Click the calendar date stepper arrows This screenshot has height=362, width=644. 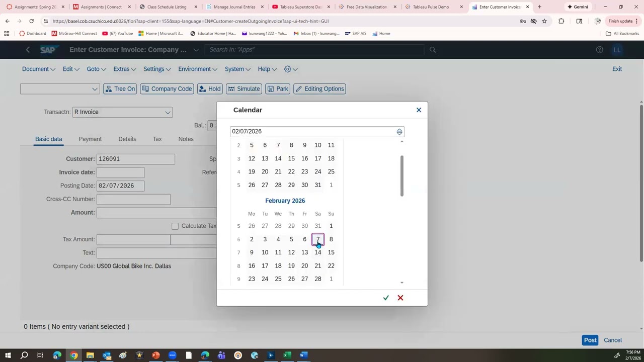[x=399, y=132]
